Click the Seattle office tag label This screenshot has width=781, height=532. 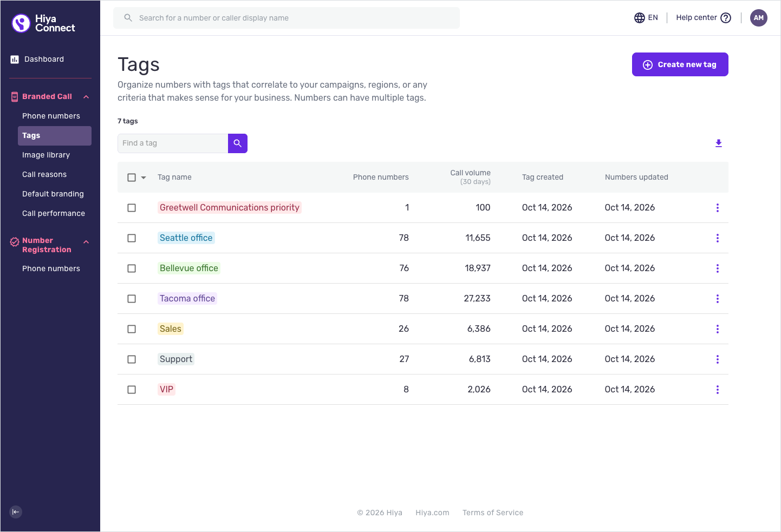click(x=186, y=238)
